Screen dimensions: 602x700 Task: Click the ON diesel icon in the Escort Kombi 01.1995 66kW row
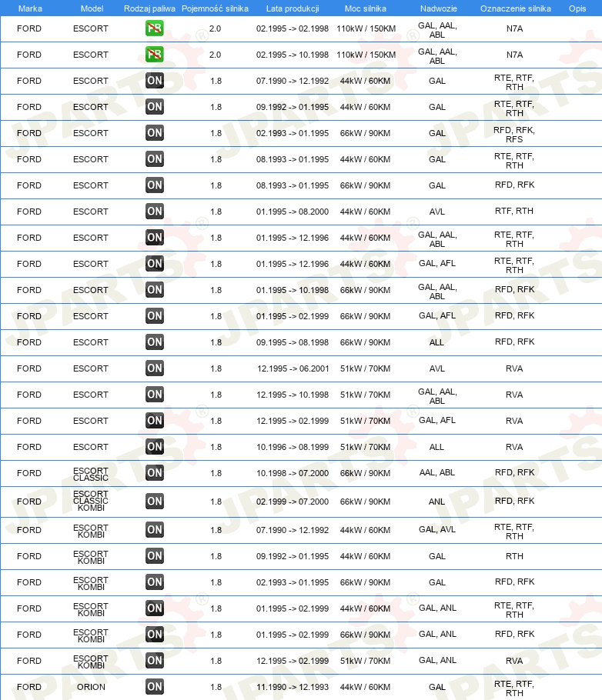point(155,635)
